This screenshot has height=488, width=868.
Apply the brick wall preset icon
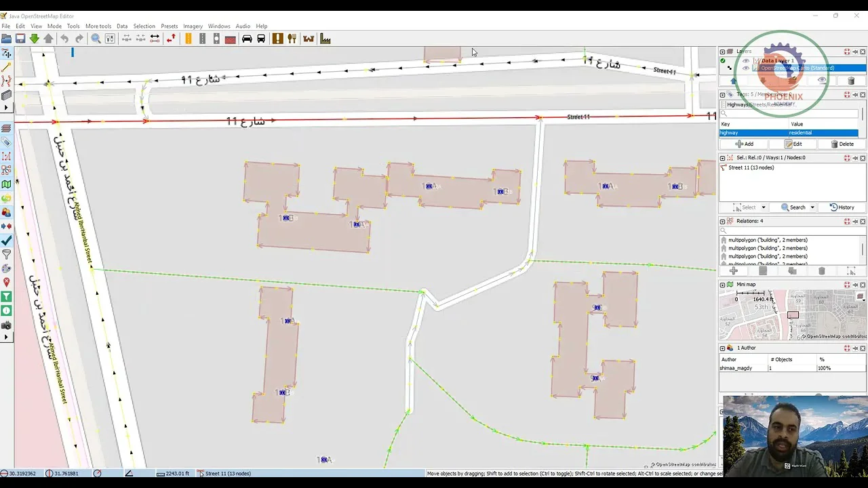coord(230,39)
